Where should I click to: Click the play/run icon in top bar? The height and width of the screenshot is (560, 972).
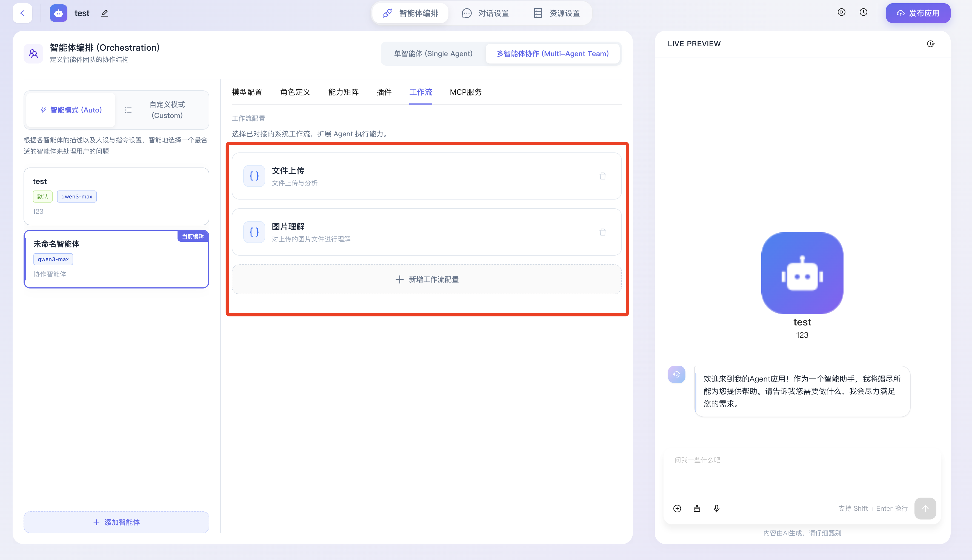tap(842, 12)
